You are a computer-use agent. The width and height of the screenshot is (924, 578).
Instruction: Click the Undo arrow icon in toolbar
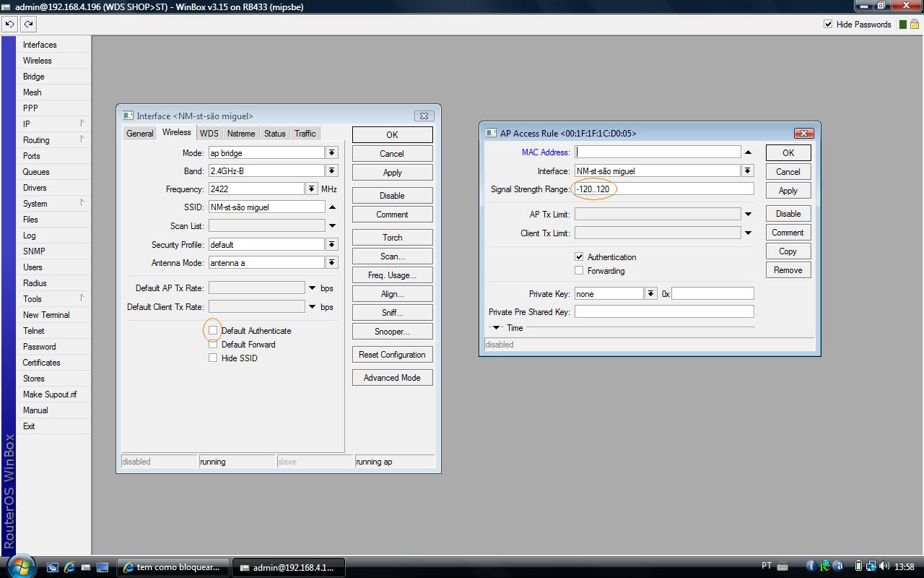pos(9,24)
